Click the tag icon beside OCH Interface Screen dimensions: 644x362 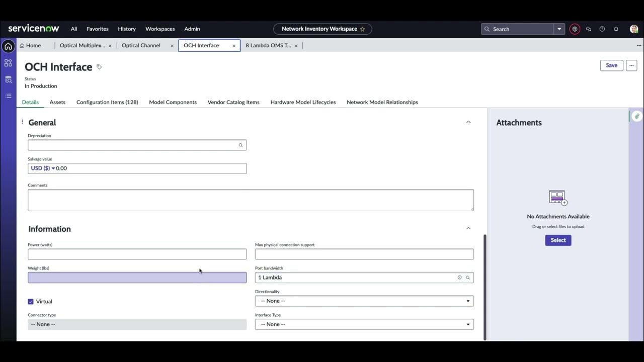[x=99, y=67]
